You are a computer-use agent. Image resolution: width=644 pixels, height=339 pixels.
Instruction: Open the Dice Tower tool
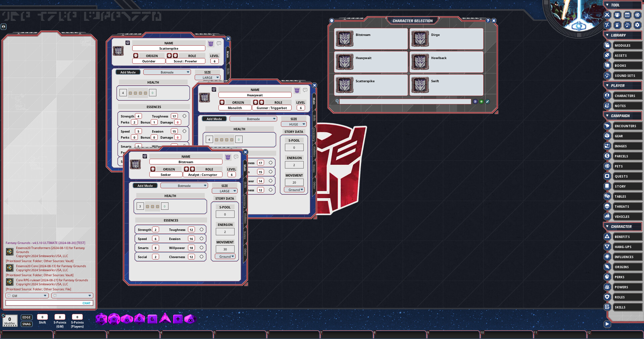coord(637,15)
